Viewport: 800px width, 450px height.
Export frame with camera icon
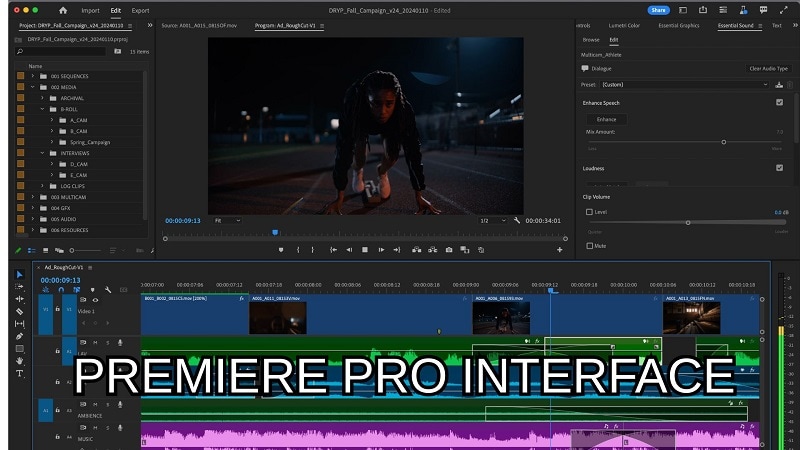click(449, 250)
